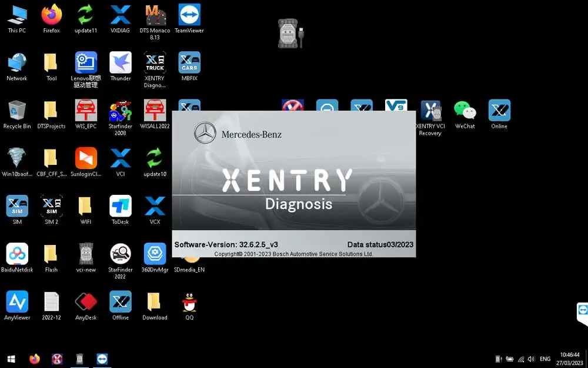The width and height of the screenshot is (588, 368).
Task: Open XENTRY VCI Recovery icon
Action: click(x=430, y=118)
